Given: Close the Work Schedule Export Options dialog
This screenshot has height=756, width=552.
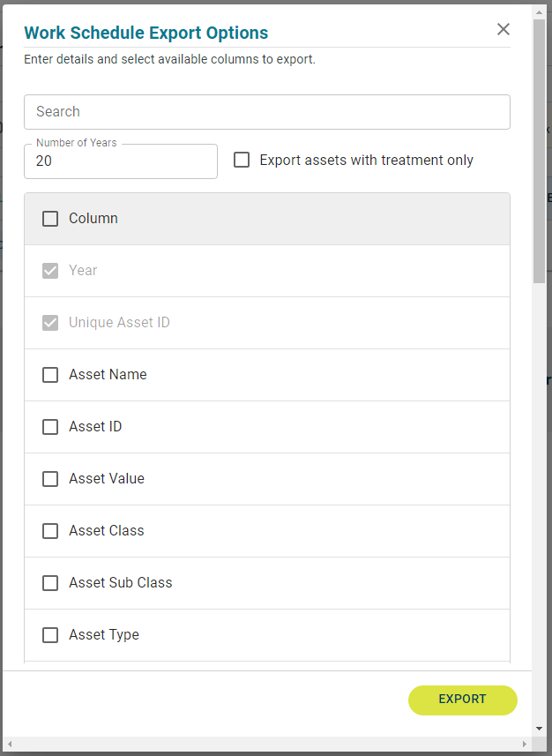Looking at the screenshot, I should 504,29.
